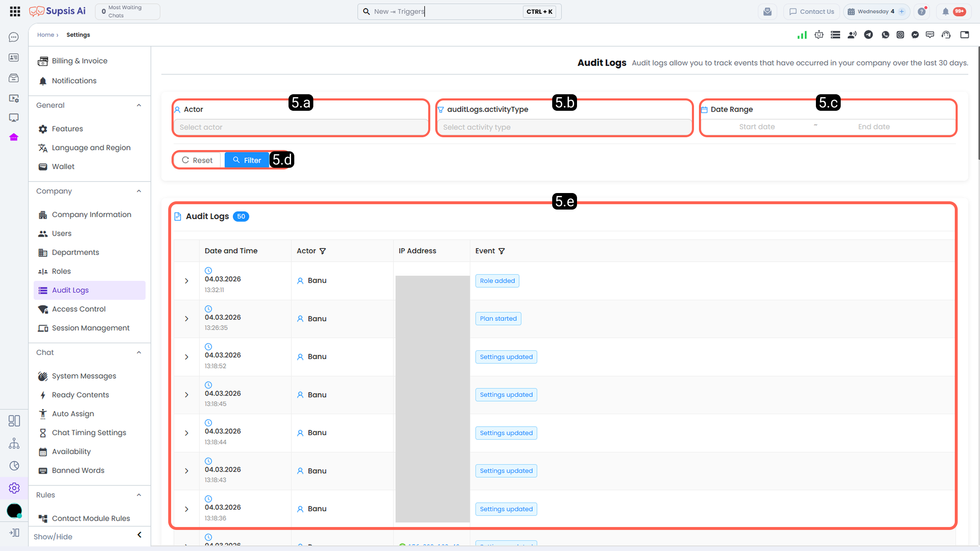980x551 pixels.
Task: Open the dashboard layout icon in left rail
Action: pyautogui.click(x=14, y=421)
